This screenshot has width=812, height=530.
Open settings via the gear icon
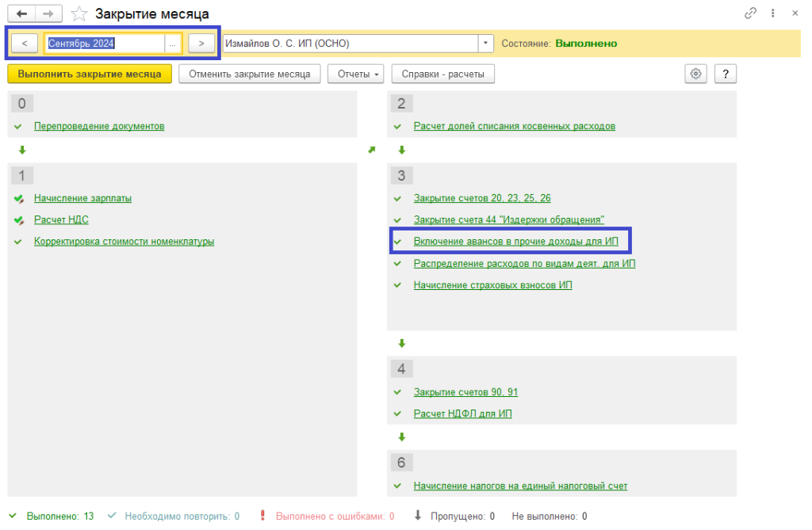696,74
